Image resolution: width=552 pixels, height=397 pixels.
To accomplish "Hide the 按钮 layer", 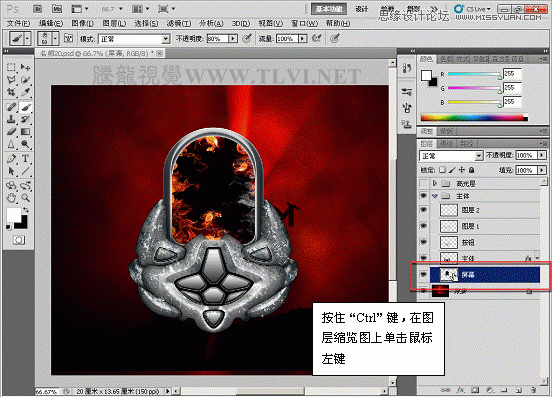I will [x=424, y=242].
